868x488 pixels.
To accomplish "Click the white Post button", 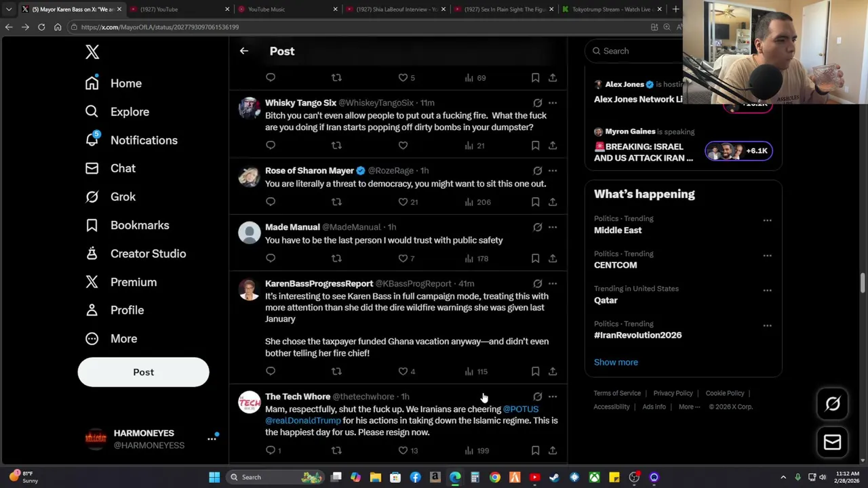I will click(x=143, y=372).
